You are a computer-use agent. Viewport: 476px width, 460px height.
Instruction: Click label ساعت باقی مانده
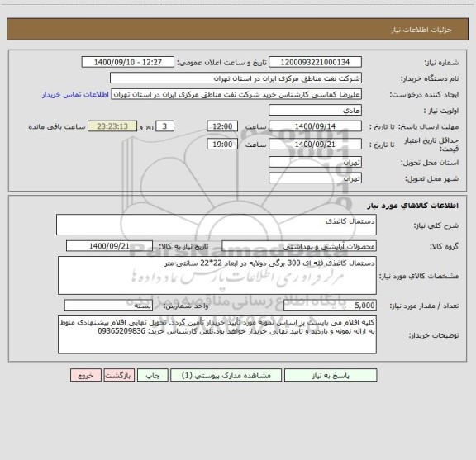57,127
